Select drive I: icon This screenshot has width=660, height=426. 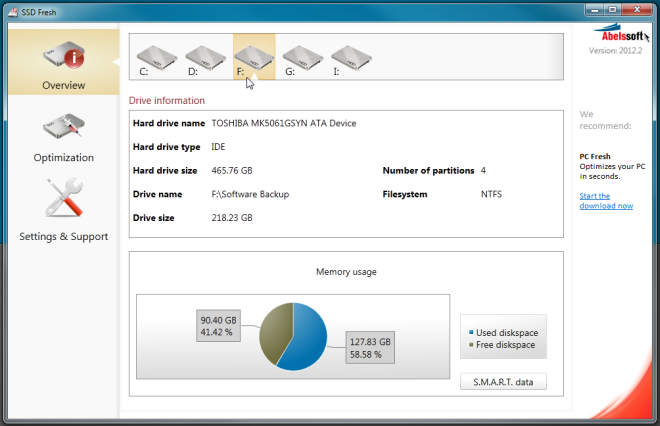click(x=351, y=57)
